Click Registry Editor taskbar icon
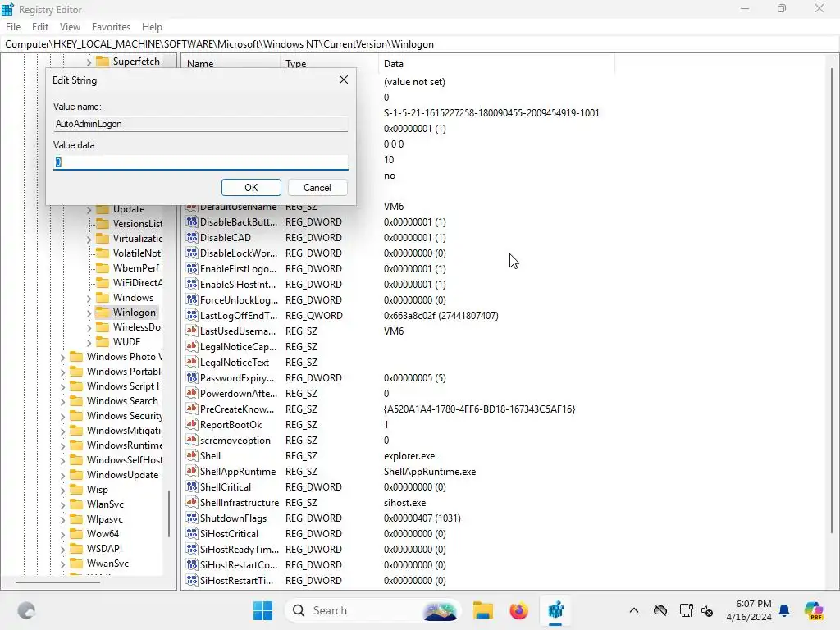Image resolution: width=840 pixels, height=630 pixels. 555,610
